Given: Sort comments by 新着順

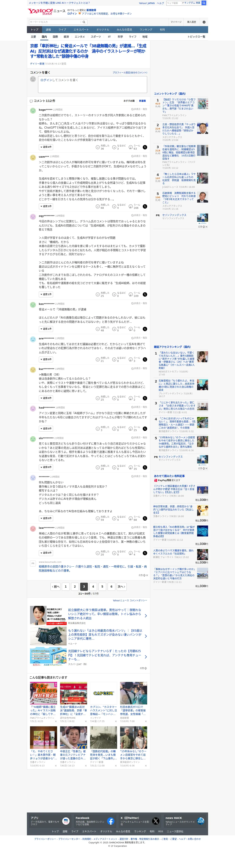Looking at the screenshot, I should pyautogui.click(x=143, y=101).
